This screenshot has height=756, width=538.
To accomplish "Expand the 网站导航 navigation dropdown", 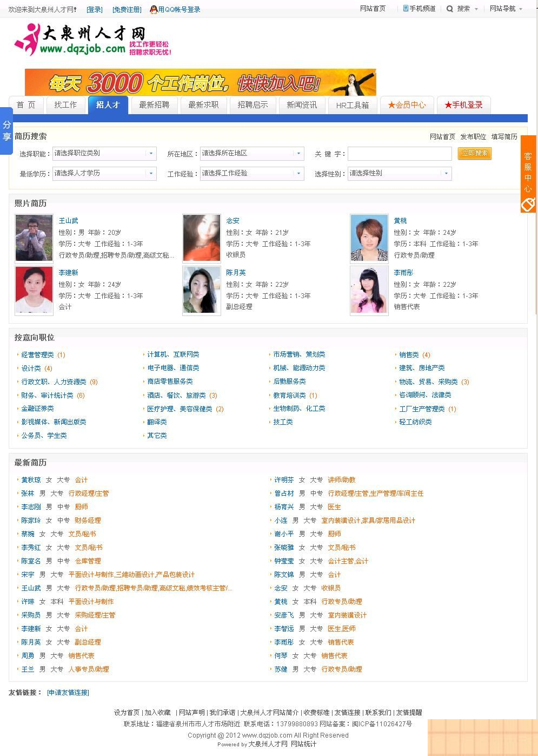I will click(504, 9).
